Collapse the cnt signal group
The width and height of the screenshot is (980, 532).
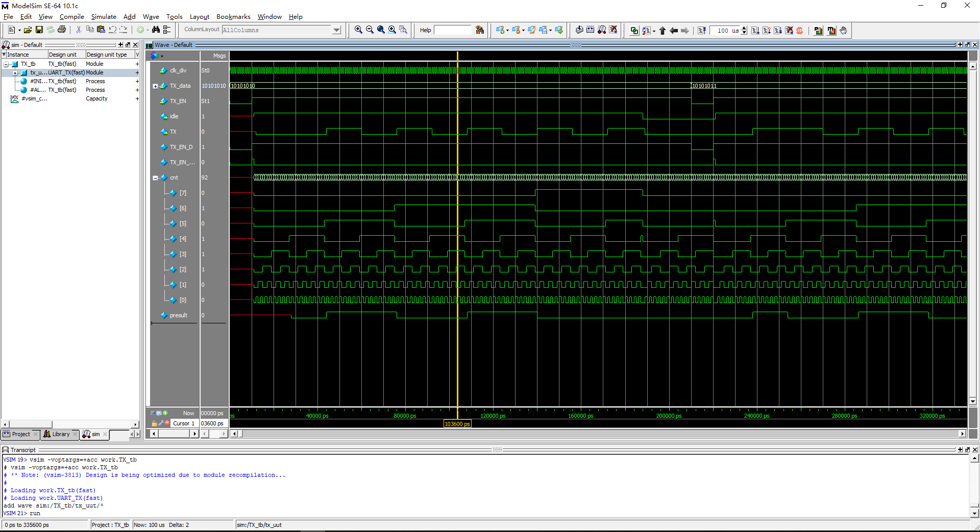(x=155, y=178)
